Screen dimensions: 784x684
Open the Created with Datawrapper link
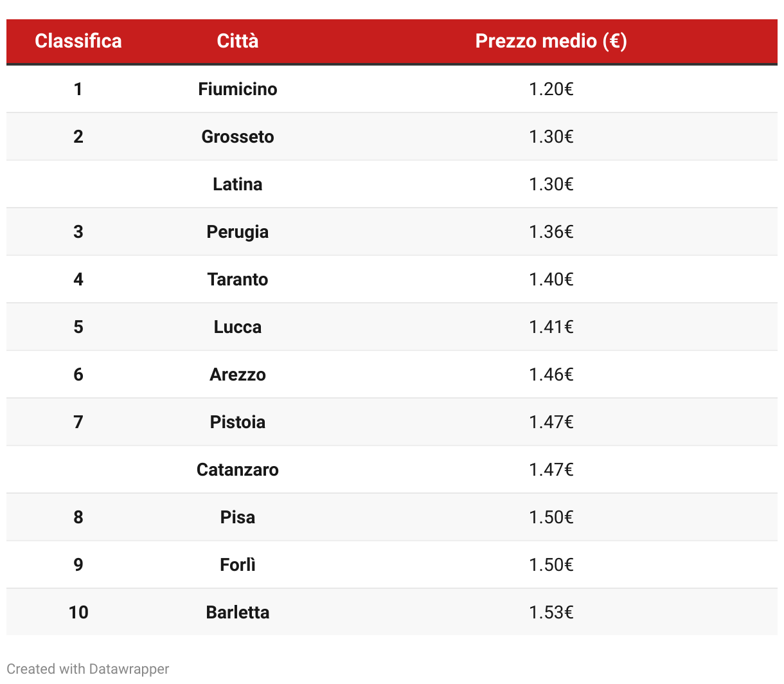pos(87,669)
